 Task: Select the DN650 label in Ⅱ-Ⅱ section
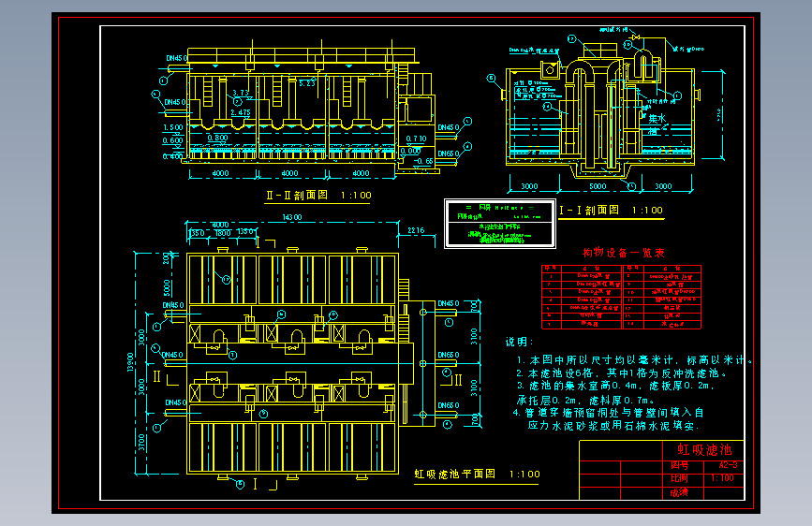click(449, 153)
